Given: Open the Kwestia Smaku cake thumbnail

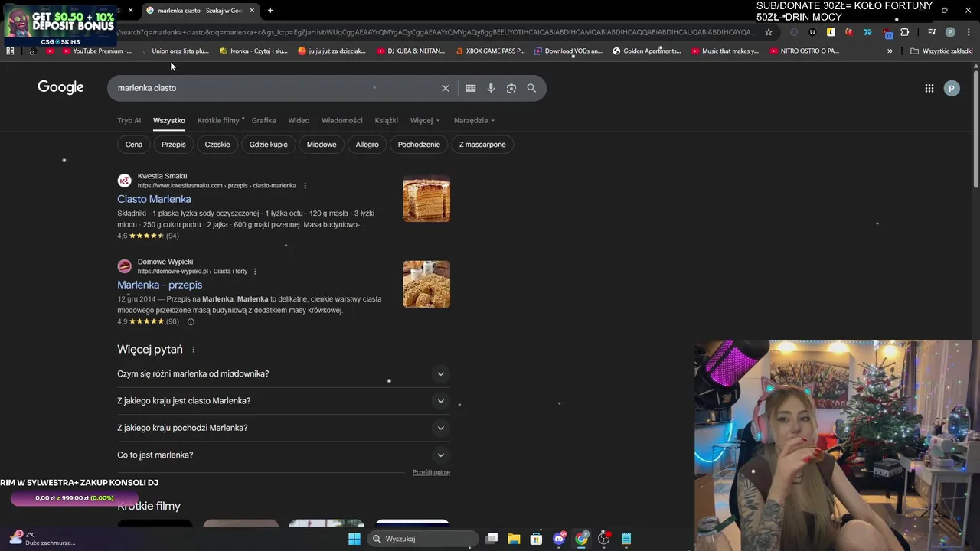Looking at the screenshot, I should pyautogui.click(x=426, y=198).
